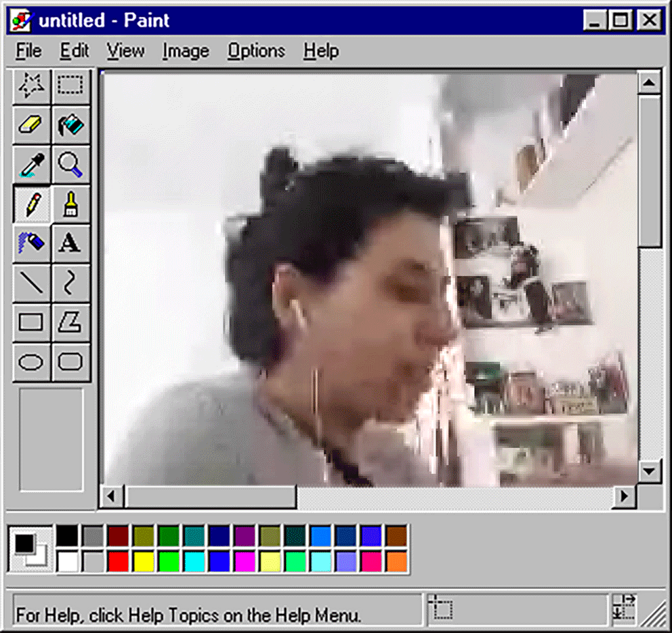Open the View menu
The height and width of the screenshot is (633, 672).
point(125,51)
